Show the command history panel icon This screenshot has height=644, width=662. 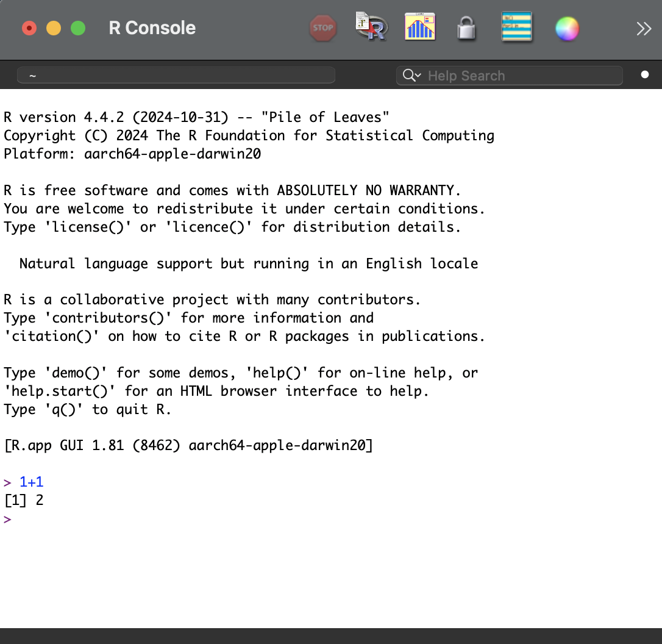point(516,27)
